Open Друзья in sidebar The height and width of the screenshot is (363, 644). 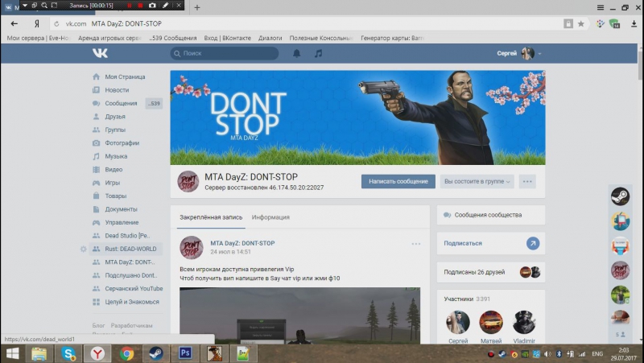[x=115, y=117]
